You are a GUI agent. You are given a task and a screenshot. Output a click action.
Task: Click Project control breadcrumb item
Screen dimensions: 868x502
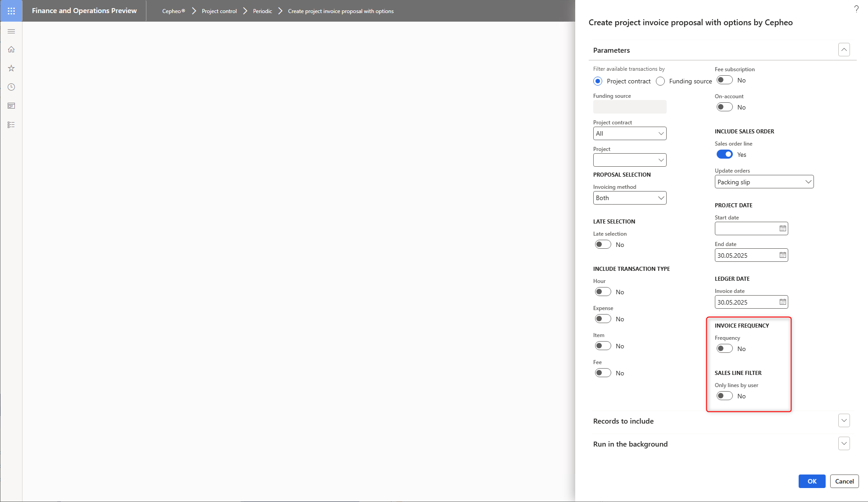tap(219, 11)
